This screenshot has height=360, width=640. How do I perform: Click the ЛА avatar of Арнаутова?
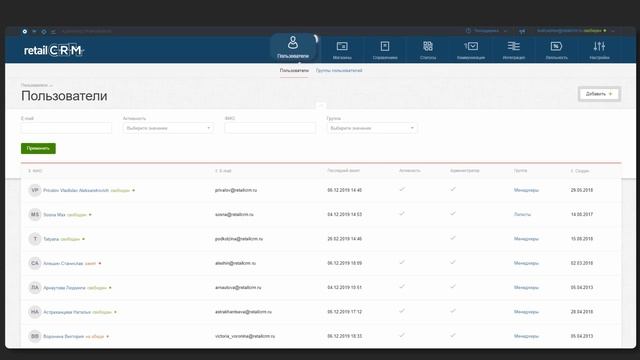tap(35, 287)
